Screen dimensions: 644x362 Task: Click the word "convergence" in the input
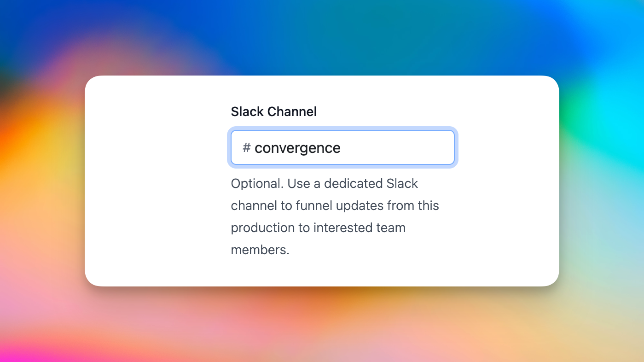point(297,148)
